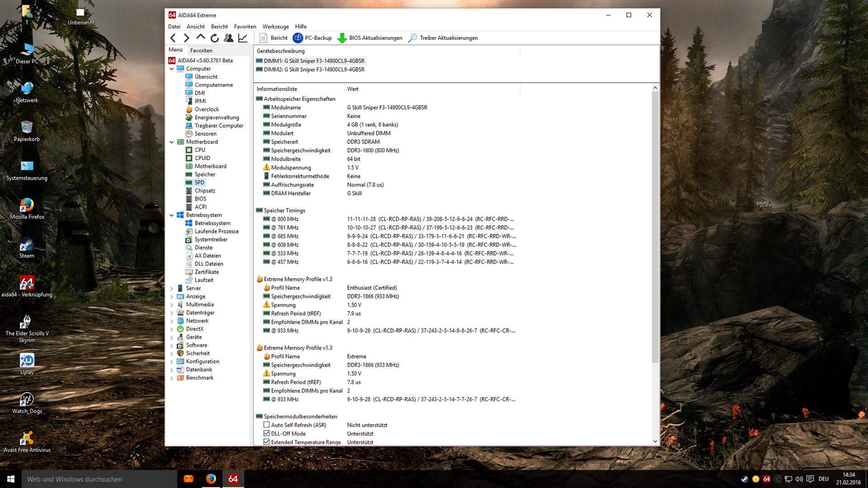The height and width of the screenshot is (488, 868).
Task: Open the CPUID page
Action: pyautogui.click(x=202, y=158)
